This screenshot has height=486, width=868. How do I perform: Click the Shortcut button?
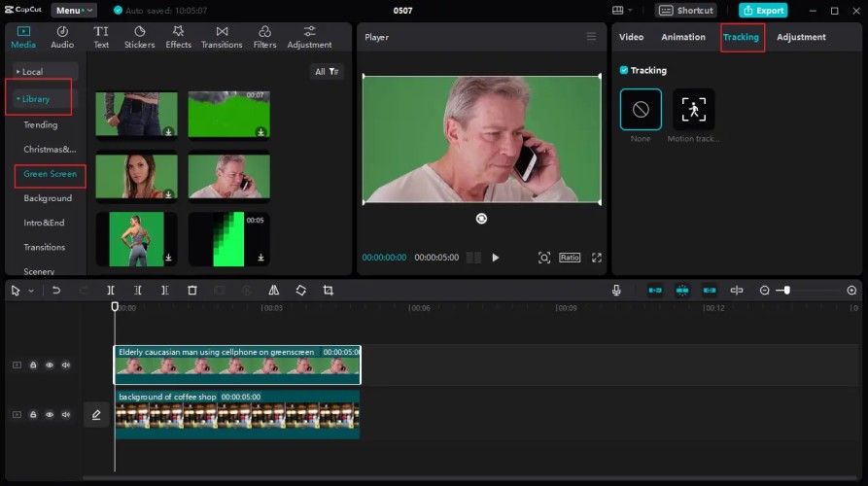click(686, 10)
